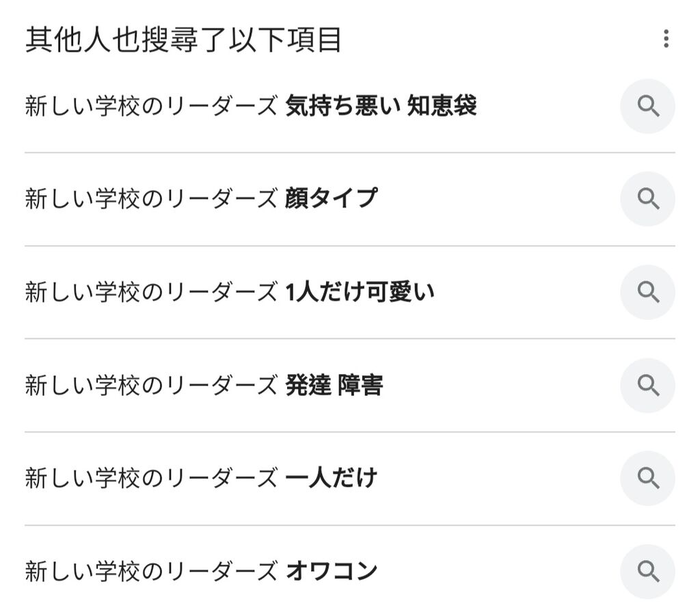Open the three-dot more options menu
The width and height of the screenshot is (700, 614).
(666, 39)
